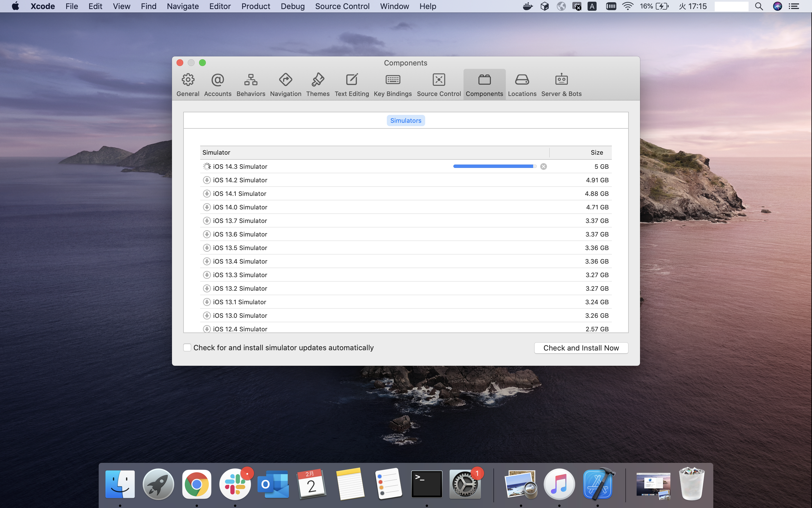
Task: Open the Behaviors preferences pane
Action: tap(251, 85)
